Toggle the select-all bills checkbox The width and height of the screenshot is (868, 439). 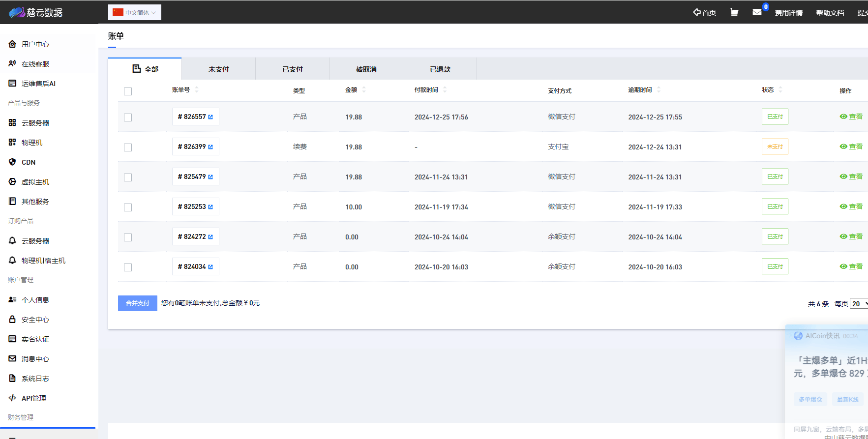click(128, 91)
